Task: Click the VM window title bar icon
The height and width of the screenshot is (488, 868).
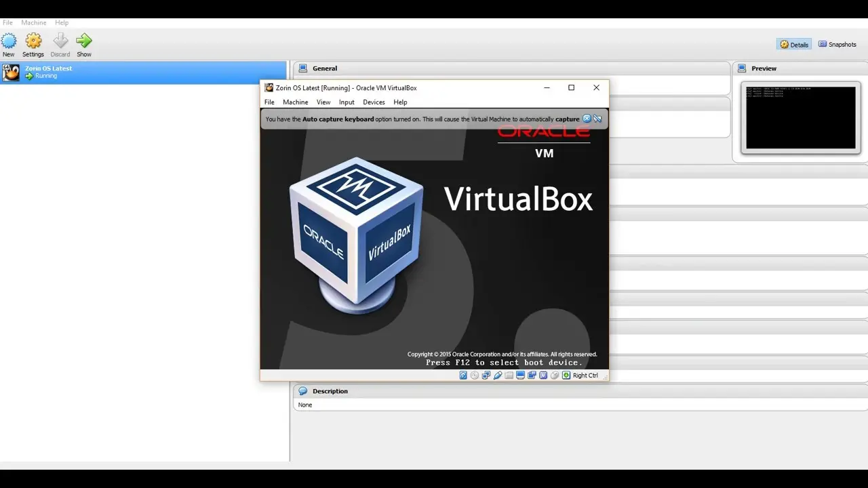Action: tap(269, 87)
